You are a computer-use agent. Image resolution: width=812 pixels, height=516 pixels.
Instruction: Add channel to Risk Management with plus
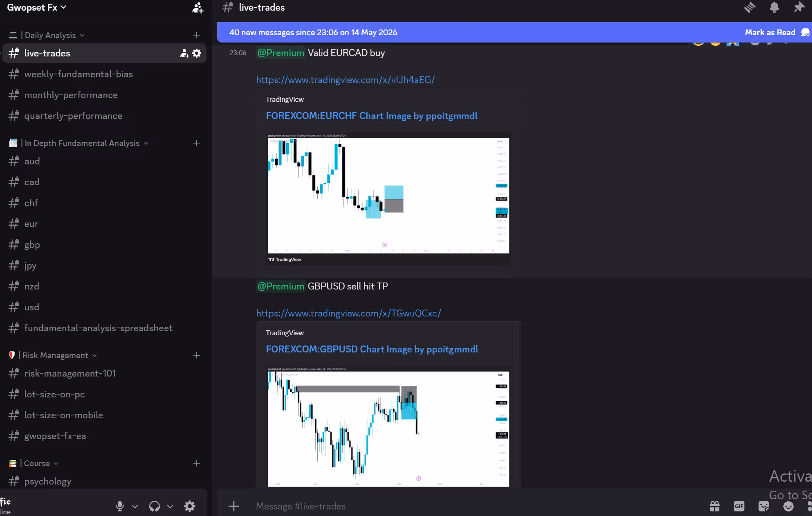(197, 355)
